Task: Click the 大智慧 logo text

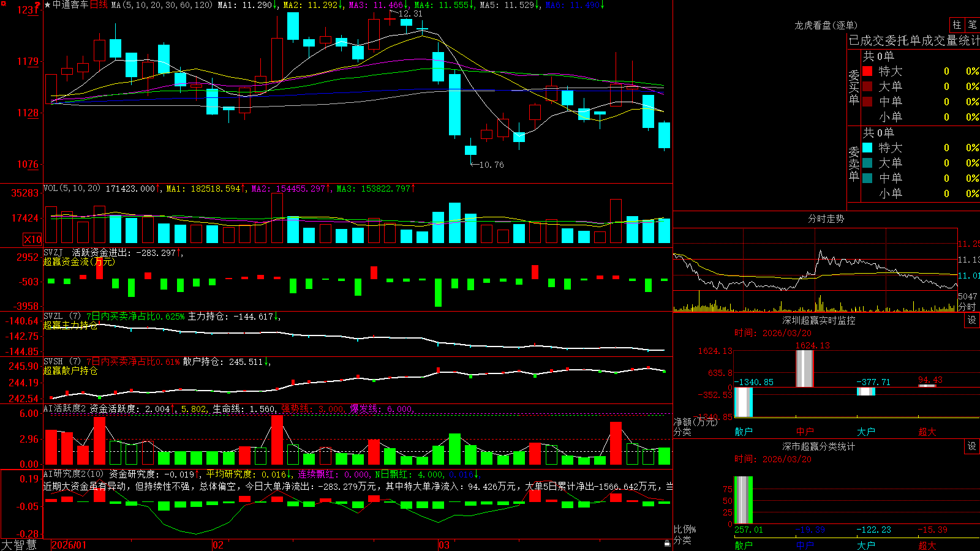Action: [19, 545]
